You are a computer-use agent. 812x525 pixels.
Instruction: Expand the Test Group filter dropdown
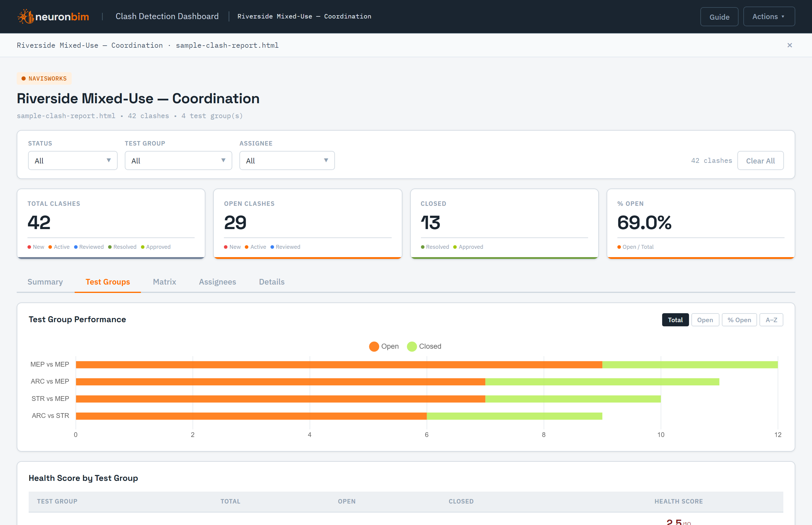coord(179,160)
